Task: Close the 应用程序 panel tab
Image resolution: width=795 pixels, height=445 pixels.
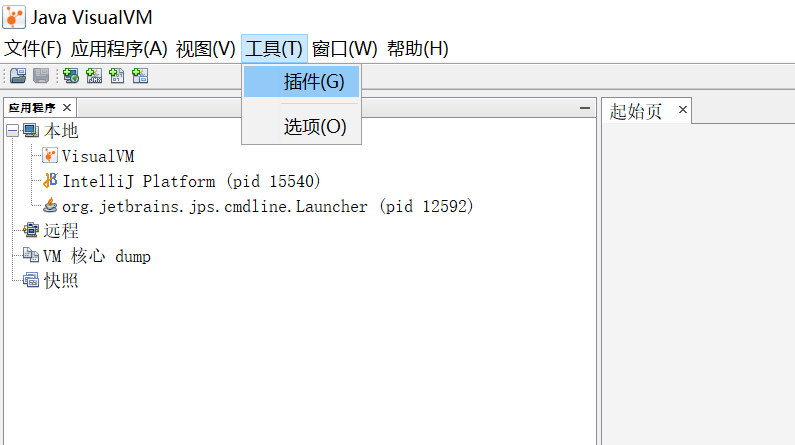Action: (x=67, y=108)
